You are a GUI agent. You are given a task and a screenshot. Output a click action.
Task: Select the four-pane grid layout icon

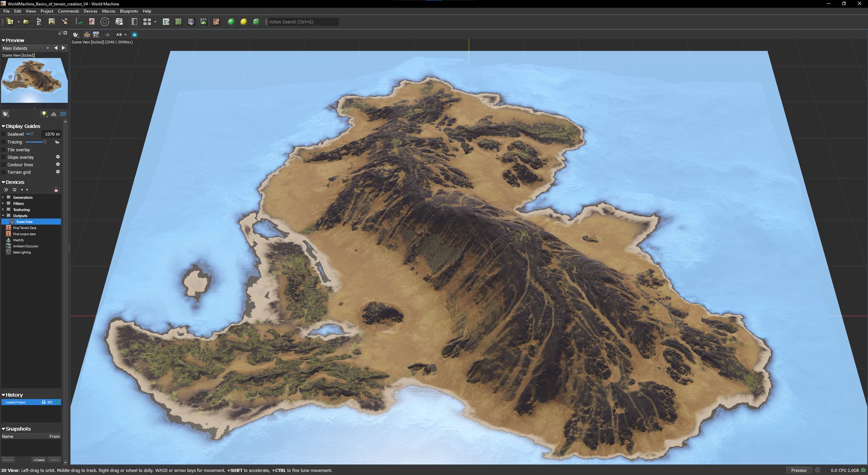click(147, 22)
